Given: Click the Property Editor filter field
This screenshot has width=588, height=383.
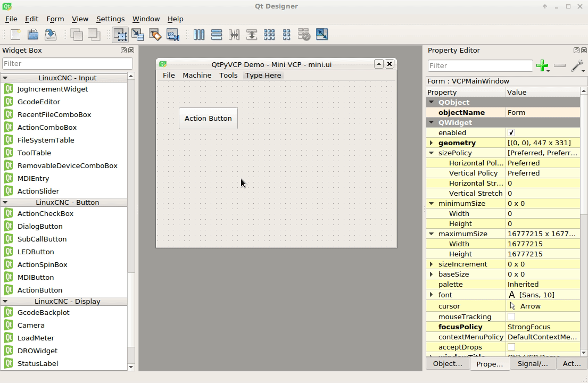Looking at the screenshot, I should (480, 65).
